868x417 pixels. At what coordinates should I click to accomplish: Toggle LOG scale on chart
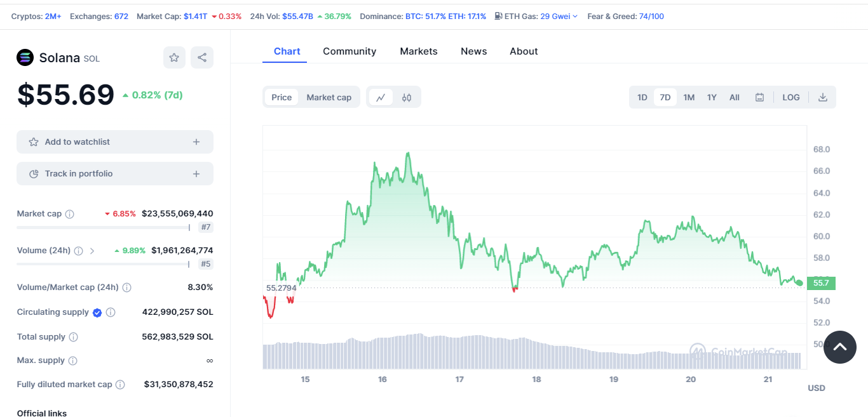[x=791, y=97]
